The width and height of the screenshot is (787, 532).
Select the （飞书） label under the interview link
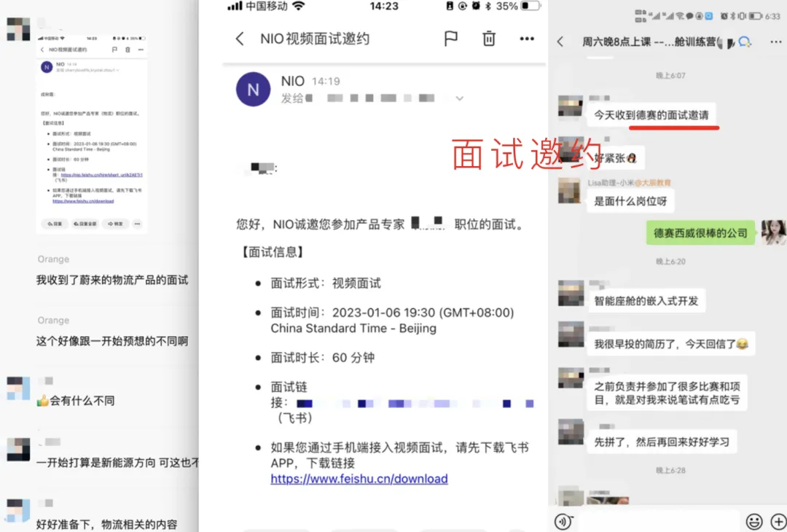[294, 418]
